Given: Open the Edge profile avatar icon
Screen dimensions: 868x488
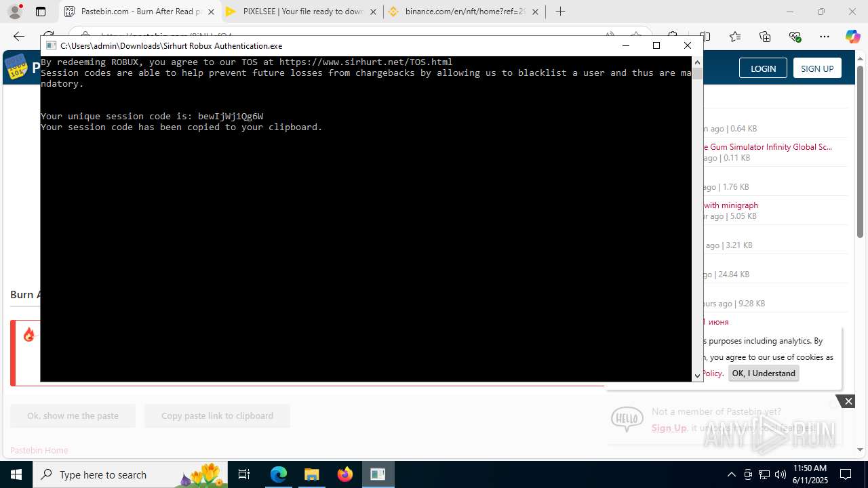Looking at the screenshot, I should tap(15, 12).
